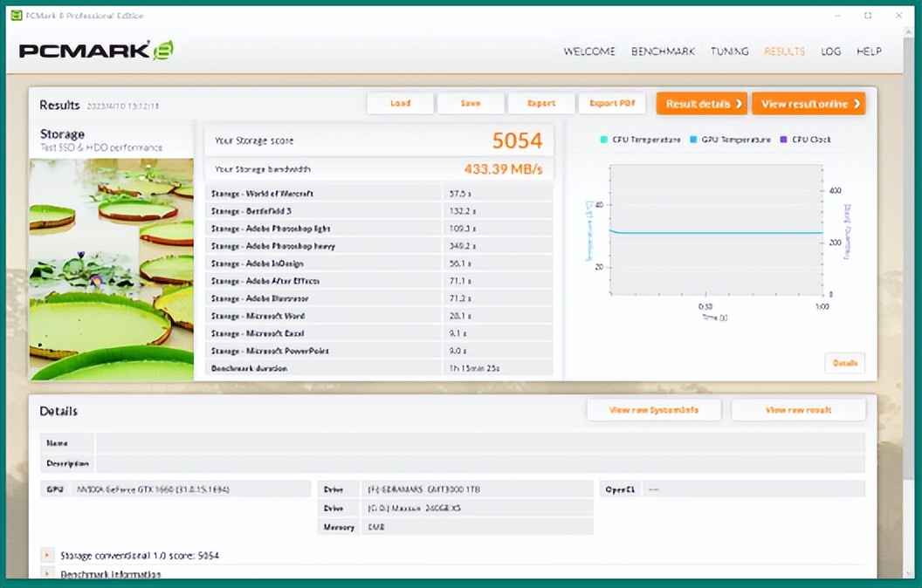Viewport: 922px width, 588px height.
Task: Open the HELP tab
Action: pyautogui.click(x=869, y=51)
